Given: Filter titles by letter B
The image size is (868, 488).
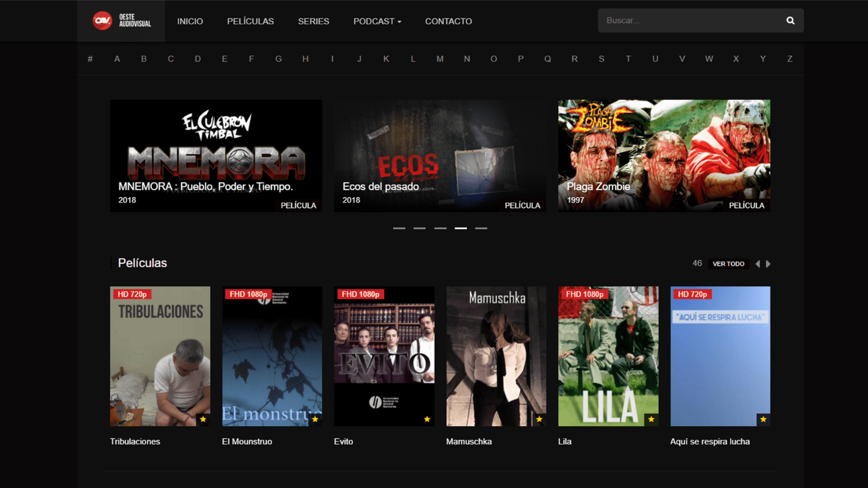Looking at the screenshot, I should [144, 59].
